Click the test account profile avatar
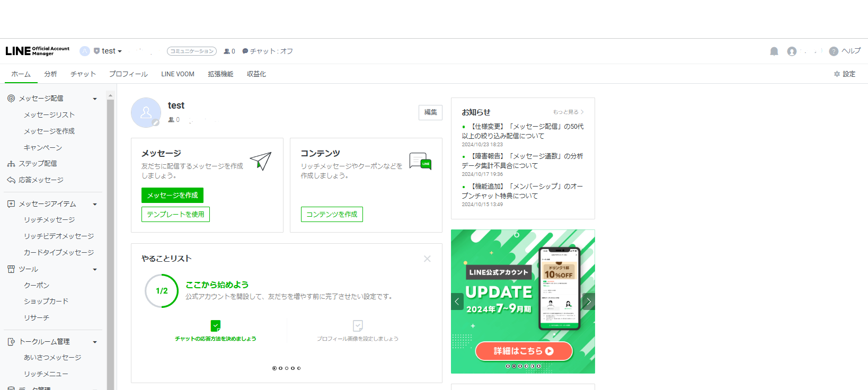This screenshot has width=868, height=390. point(146,112)
